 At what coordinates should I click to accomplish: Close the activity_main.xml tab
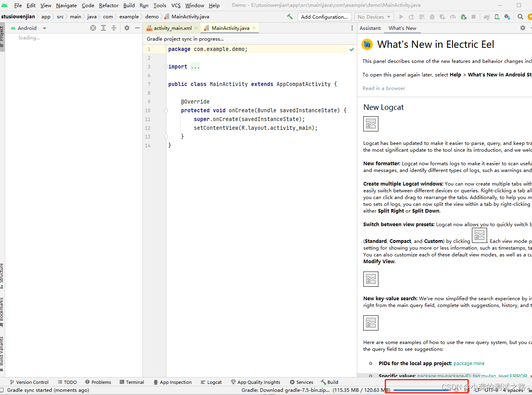point(196,28)
